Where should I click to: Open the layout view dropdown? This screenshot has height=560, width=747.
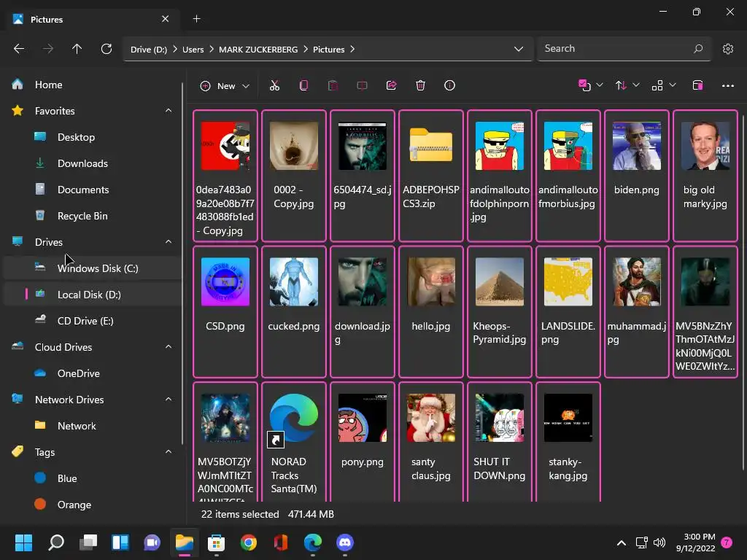[x=664, y=86]
